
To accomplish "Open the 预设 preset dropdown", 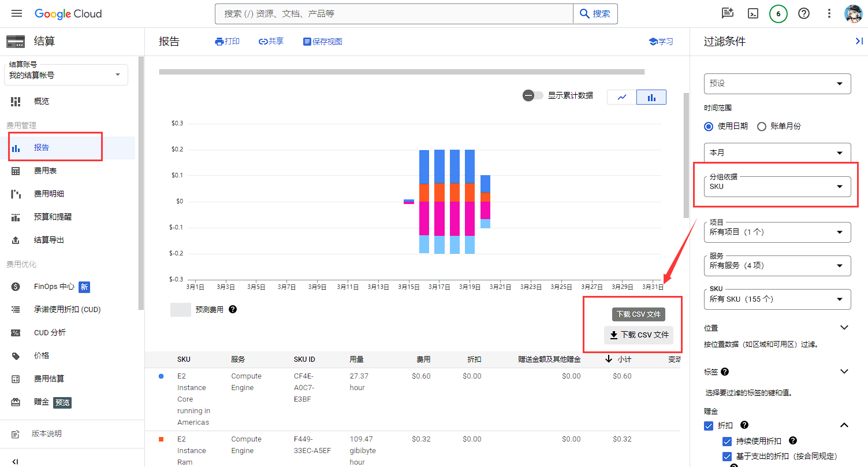I will click(x=777, y=83).
